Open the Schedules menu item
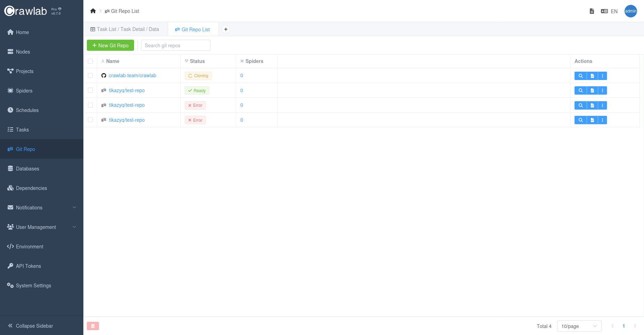This screenshot has width=644, height=335. point(27,110)
